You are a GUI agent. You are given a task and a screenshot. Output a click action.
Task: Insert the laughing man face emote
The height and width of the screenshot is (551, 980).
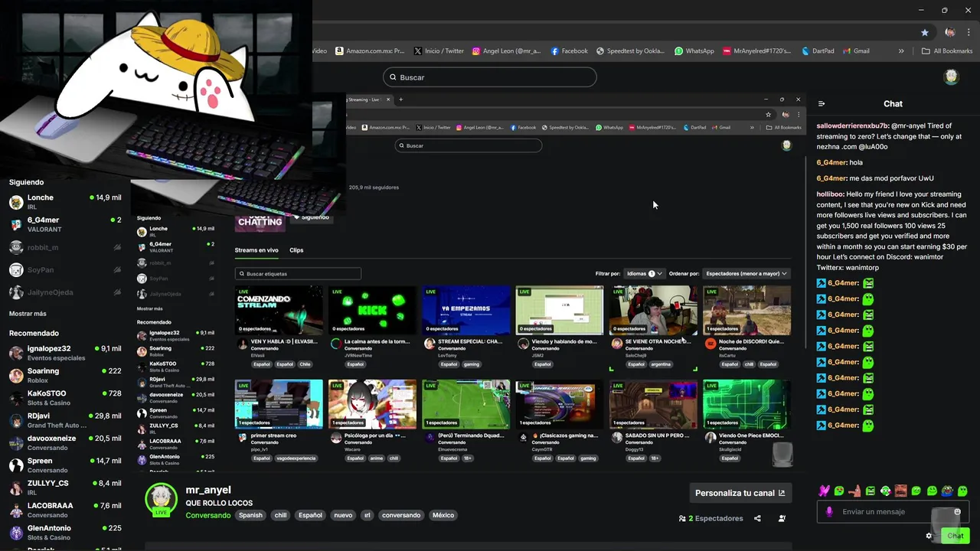(901, 491)
